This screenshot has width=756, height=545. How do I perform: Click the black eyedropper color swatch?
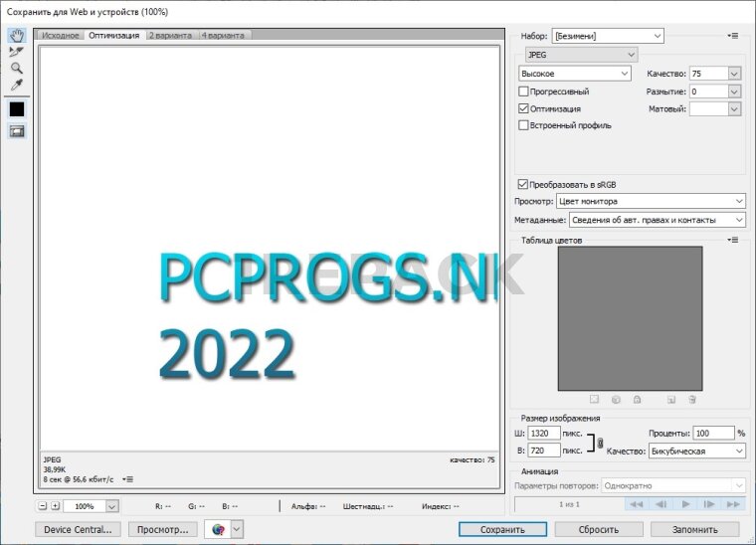click(16, 108)
